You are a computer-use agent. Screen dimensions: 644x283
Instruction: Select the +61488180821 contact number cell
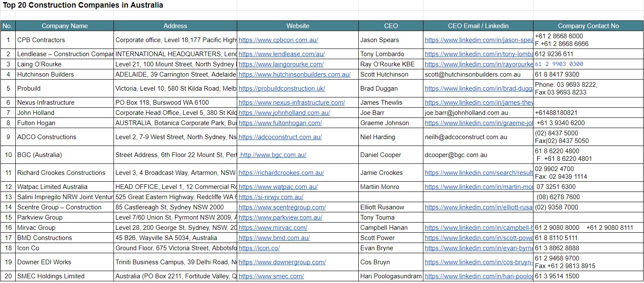(x=588, y=113)
